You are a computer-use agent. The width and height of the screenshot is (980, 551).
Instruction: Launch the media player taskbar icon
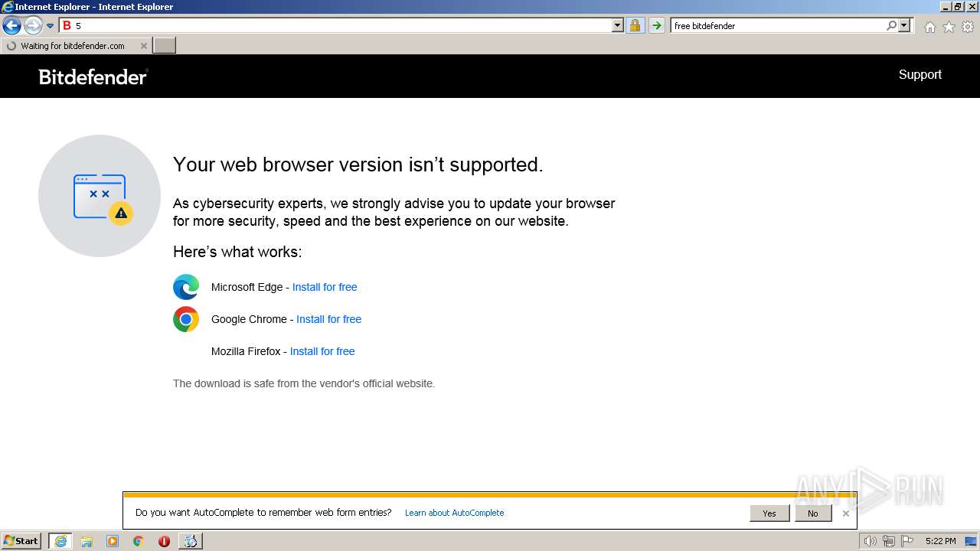click(x=113, y=541)
